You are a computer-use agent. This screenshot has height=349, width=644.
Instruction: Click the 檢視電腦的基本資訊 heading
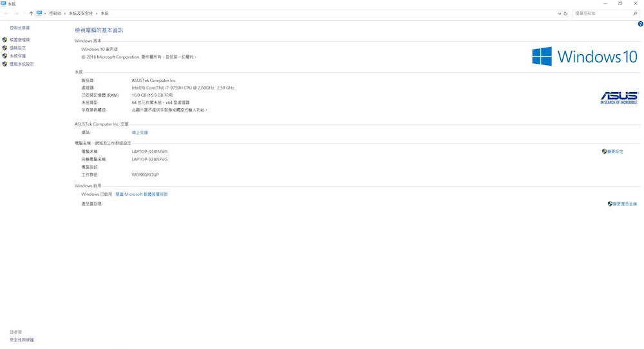pos(99,30)
